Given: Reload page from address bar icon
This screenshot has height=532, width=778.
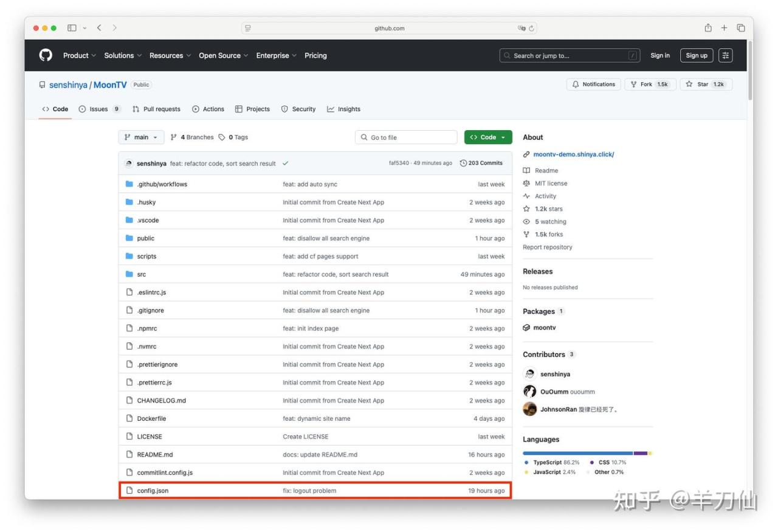Looking at the screenshot, I should [532, 29].
